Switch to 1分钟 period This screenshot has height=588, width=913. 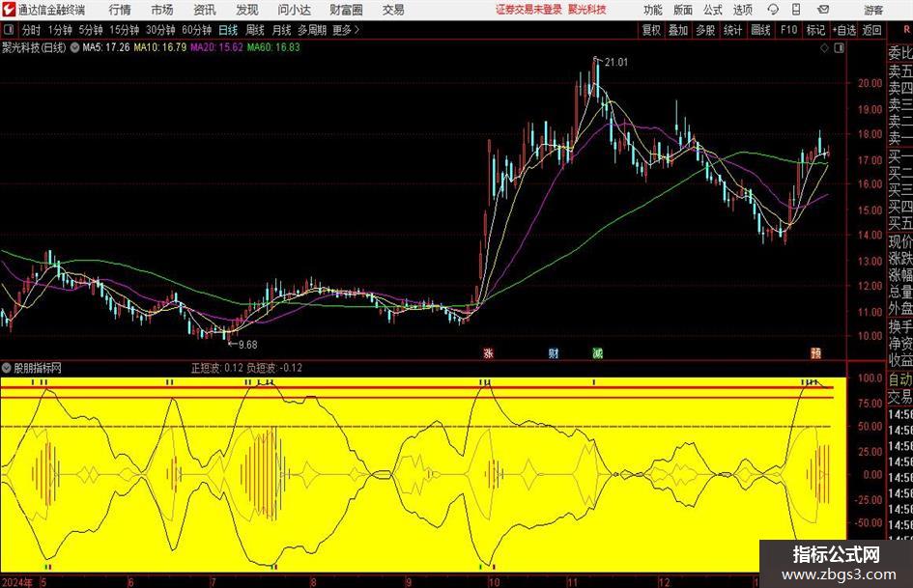[60, 30]
